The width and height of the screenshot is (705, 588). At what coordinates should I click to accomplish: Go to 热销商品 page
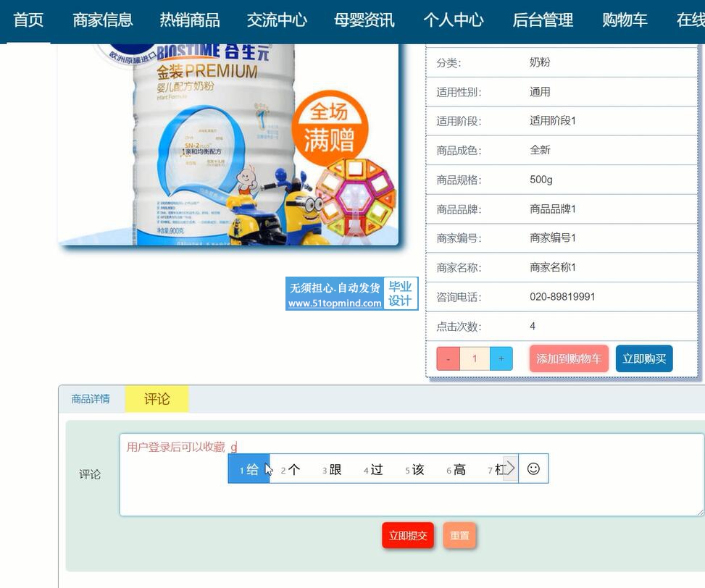click(x=190, y=20)
